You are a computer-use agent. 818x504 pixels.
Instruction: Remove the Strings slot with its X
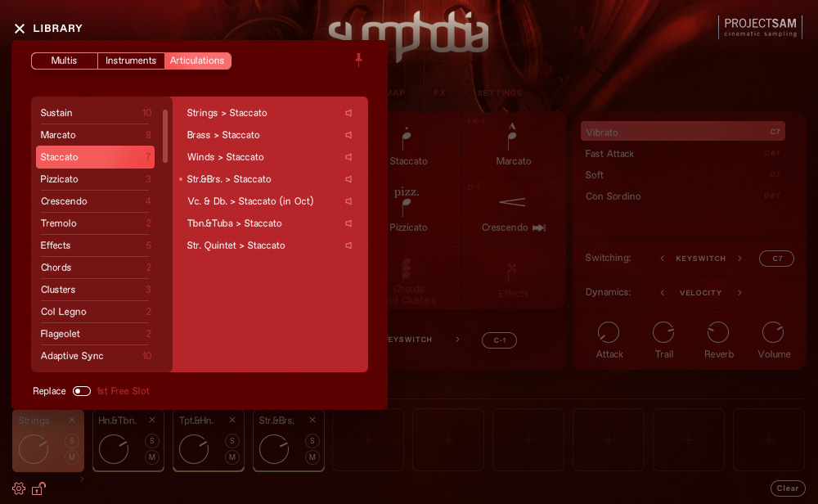(x=72, y=420)
